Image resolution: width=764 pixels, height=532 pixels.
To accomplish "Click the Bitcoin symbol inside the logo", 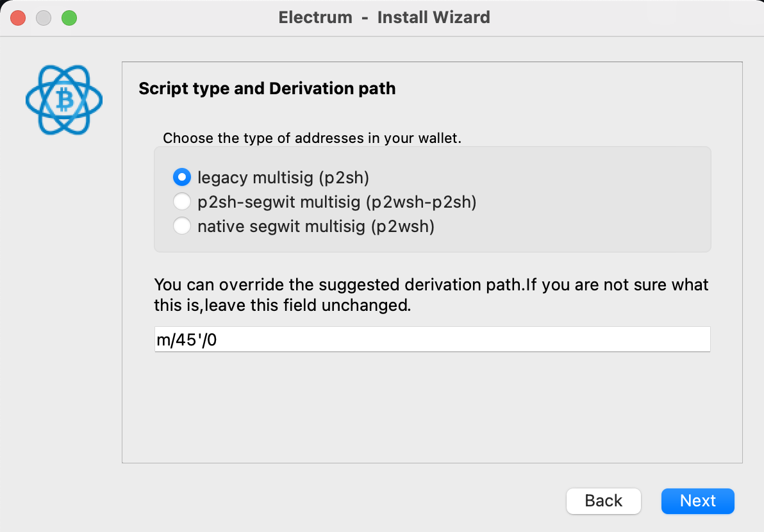I will click(63, 100).
